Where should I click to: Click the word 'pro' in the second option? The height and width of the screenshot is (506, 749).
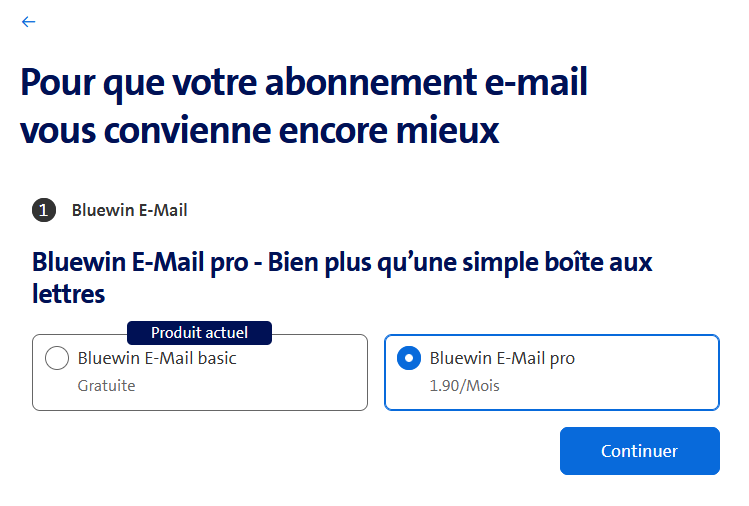pyautogui.click(x=561, y=358)
